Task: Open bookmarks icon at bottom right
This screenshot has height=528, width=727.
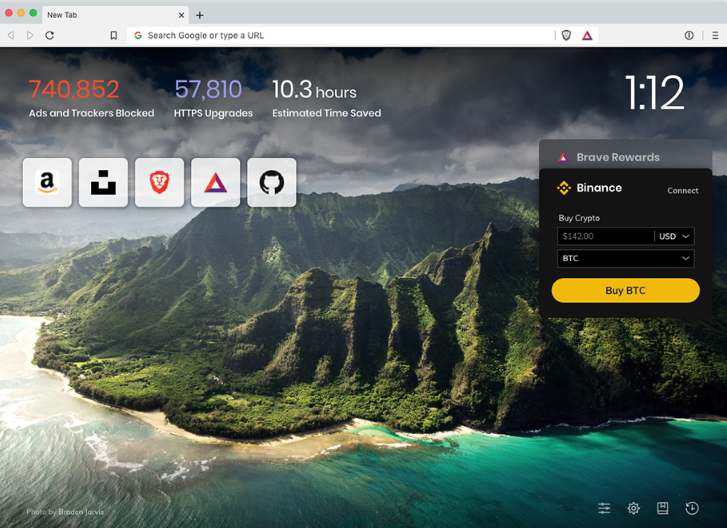Action: tap(662, 508)
